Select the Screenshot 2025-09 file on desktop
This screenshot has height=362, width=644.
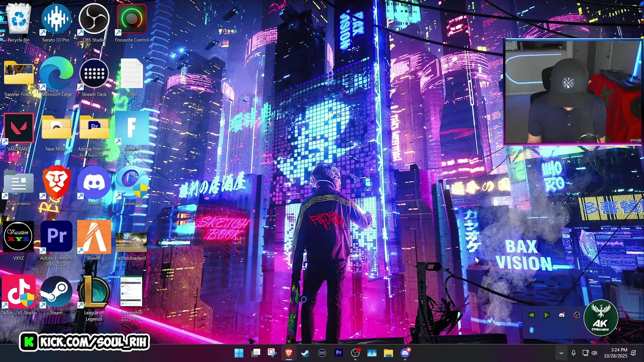pos(132,298)
